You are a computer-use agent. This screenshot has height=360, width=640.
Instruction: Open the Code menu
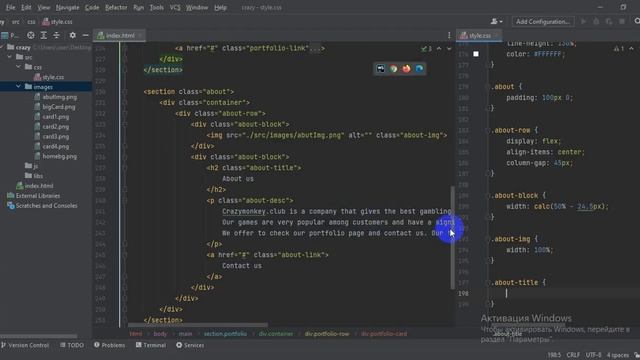(92, 7)
